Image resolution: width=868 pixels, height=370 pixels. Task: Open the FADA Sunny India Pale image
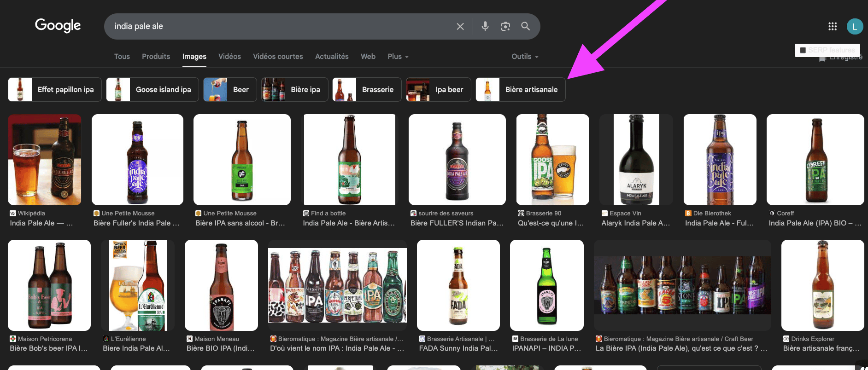pyautogui.click(x=458, y=285)
